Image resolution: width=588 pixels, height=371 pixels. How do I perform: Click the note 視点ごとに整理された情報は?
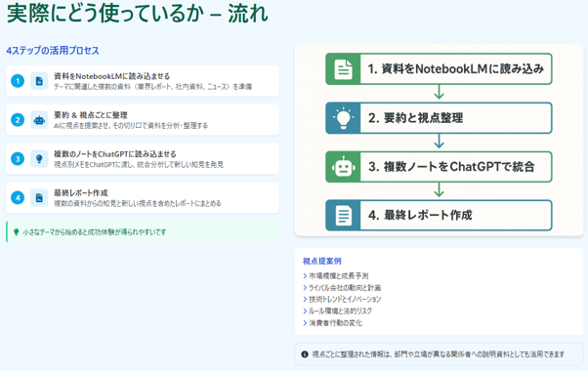click(438, 354)
